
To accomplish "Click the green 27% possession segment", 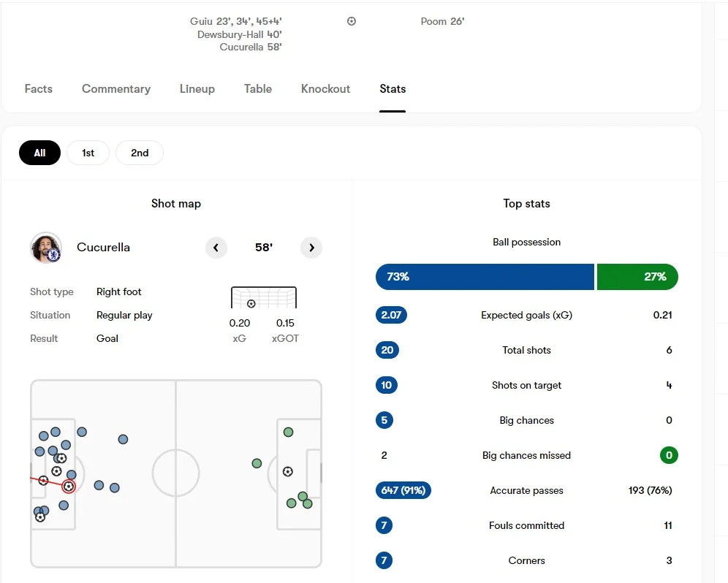I will [x=637, y=277].
